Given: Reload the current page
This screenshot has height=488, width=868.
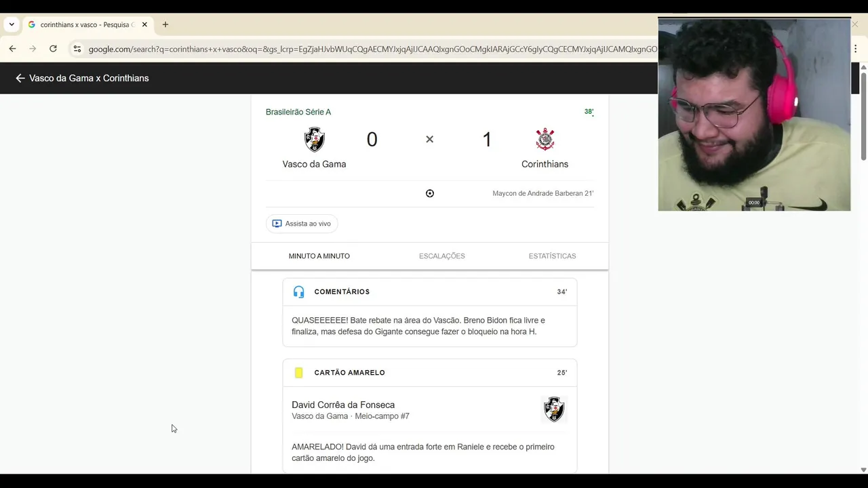Looking at the screenshot, I should click(53, 49).
